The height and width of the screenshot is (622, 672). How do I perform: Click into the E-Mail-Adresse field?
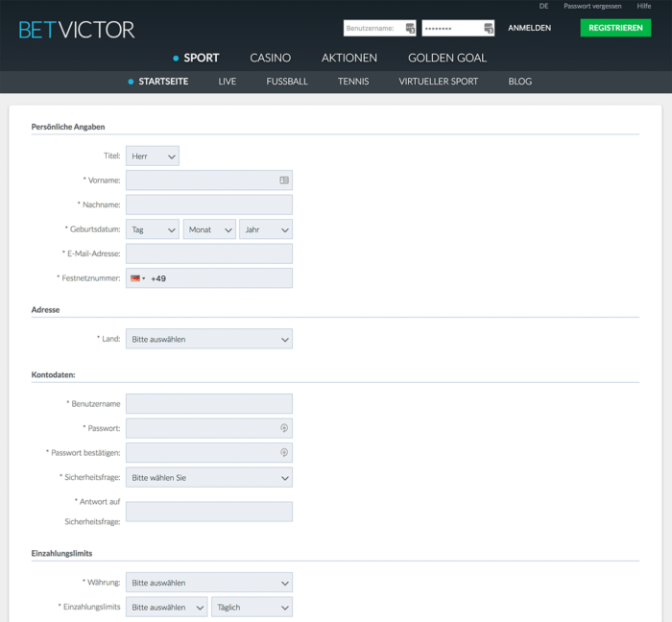pos(209,253)
